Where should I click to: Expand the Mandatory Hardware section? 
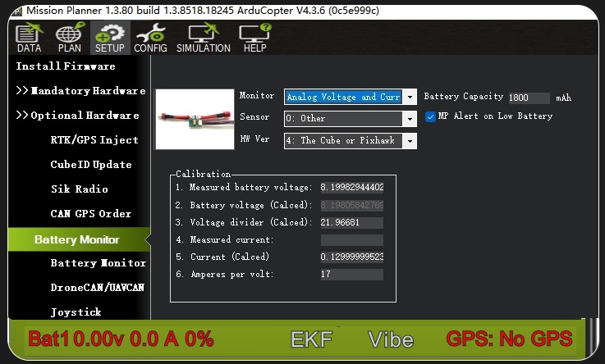pyautogui.click(x=80, y=91)
